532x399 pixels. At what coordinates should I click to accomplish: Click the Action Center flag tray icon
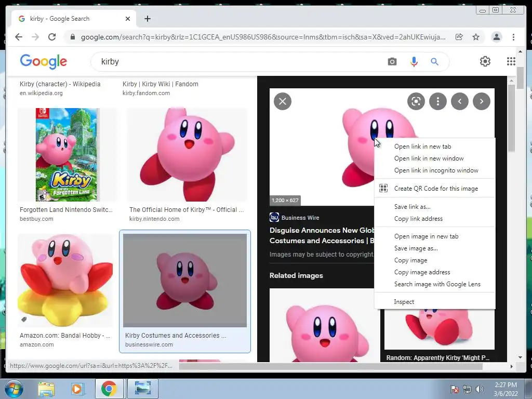(x=454, y=389)
